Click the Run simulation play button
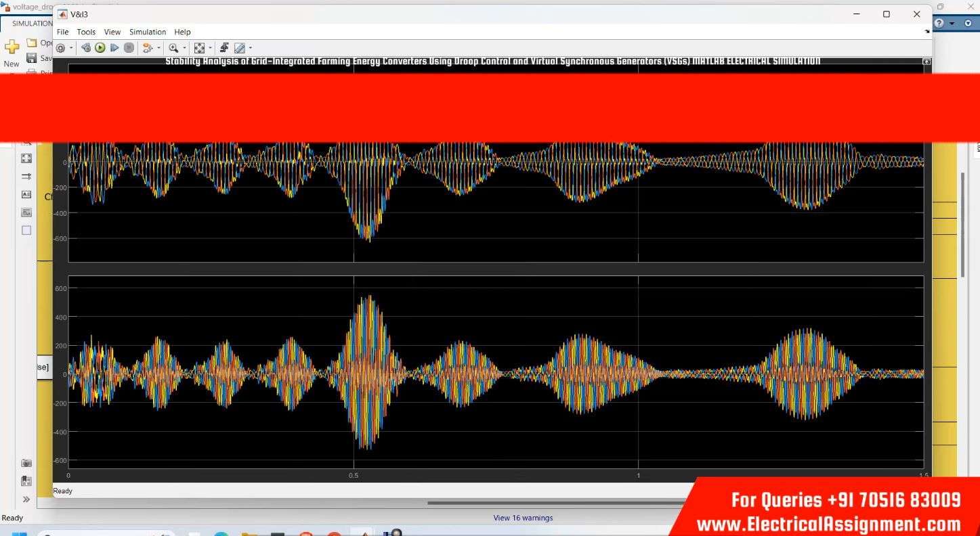 pos(100,48)
